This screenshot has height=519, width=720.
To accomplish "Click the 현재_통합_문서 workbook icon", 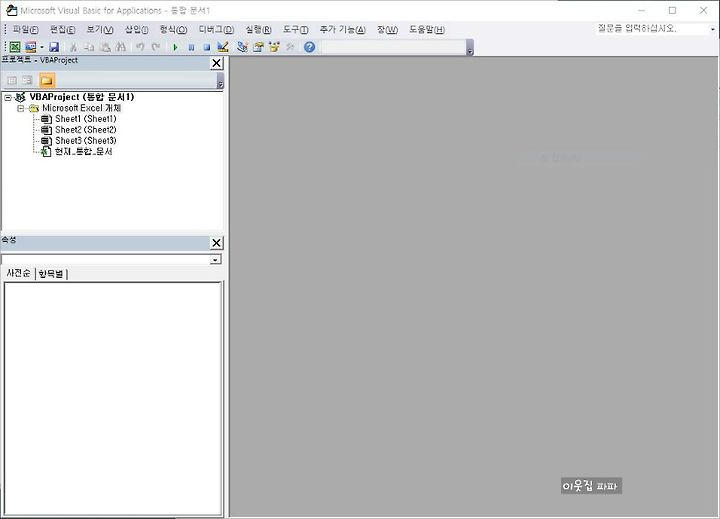I will pos(46,152).
